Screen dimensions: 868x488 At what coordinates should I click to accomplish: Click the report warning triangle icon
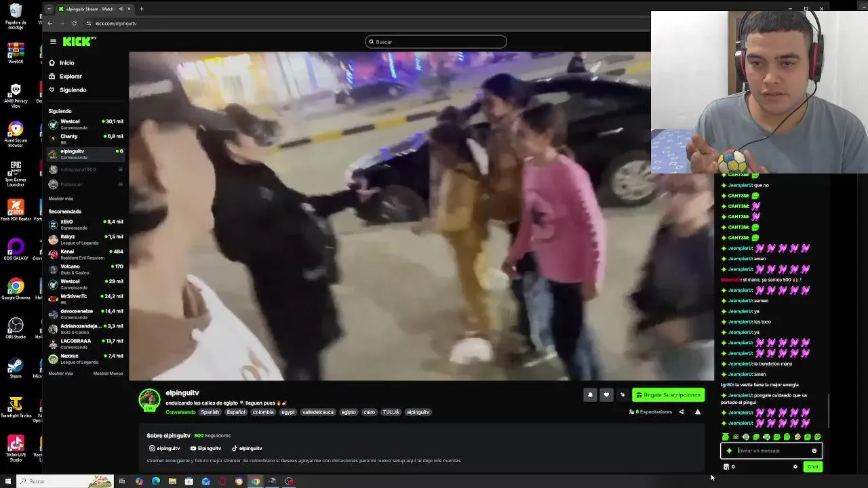tap(697, 412)
